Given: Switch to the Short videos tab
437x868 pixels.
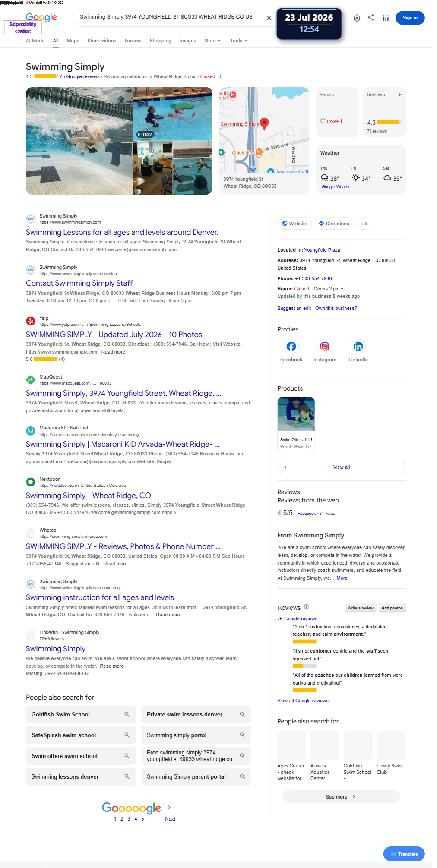Looking at the screenshot, I should coord(102,41).
